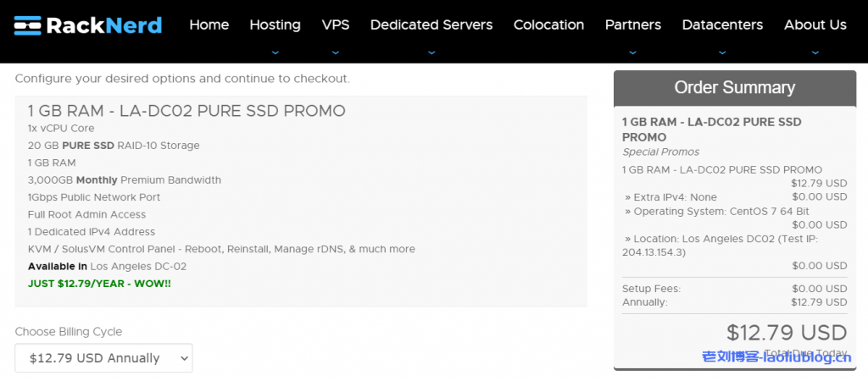Click the chevron beneath Dedicated Servers
The image size is (868, 381).
pyautogui.click(x=431, y=52)
